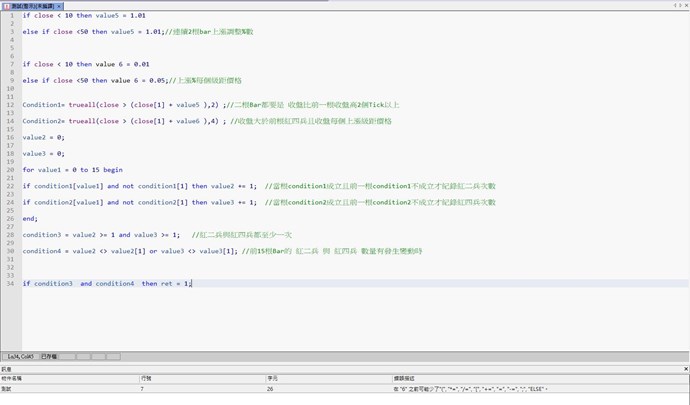Click the file icon on the editor tab
690x405 pixels.
(x=6, y=4)
